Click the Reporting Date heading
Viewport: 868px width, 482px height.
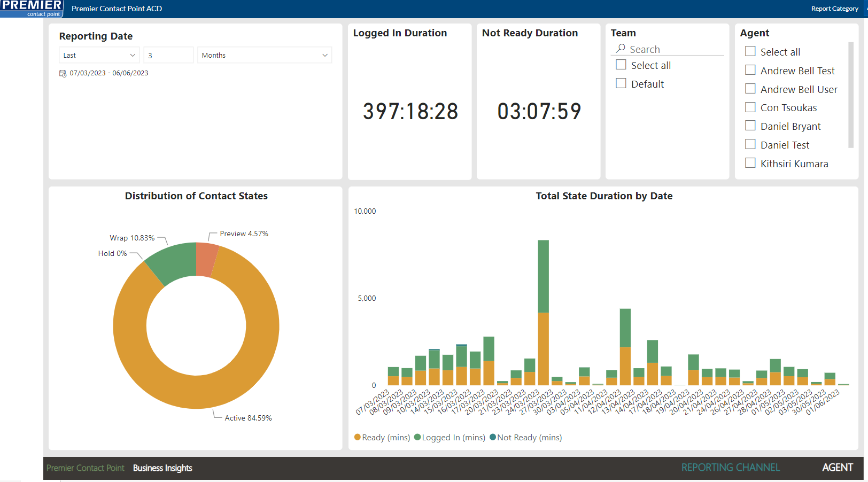point(96,36)
